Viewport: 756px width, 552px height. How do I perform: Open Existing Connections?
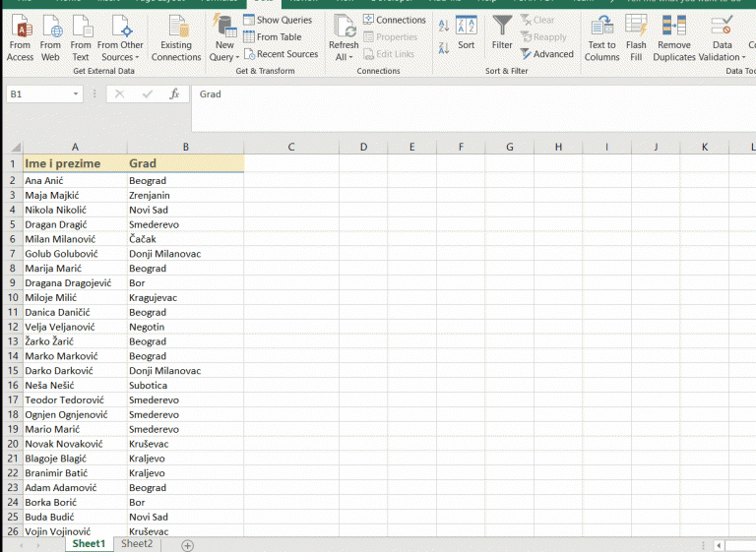coord(176,38)
